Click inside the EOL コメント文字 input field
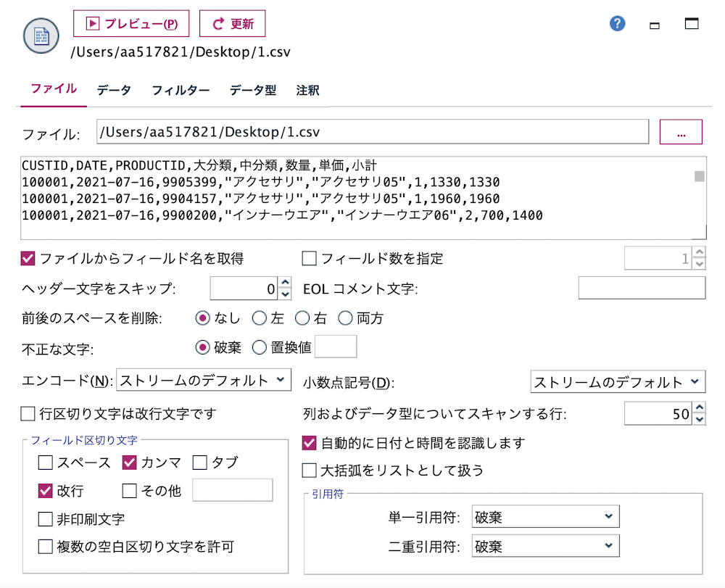Viewport: 725px width, 588px height. 641,288
